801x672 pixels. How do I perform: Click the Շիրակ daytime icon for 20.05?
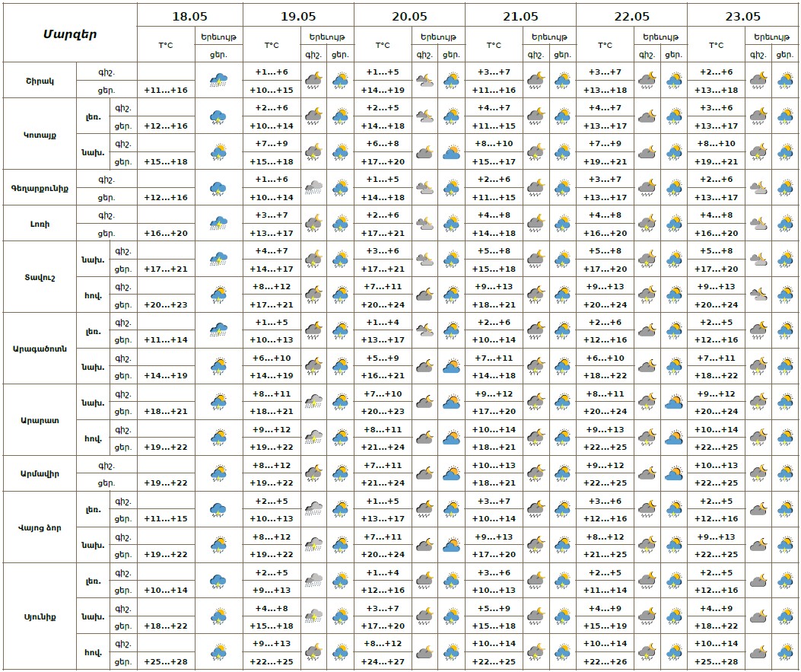pos(452,80)
